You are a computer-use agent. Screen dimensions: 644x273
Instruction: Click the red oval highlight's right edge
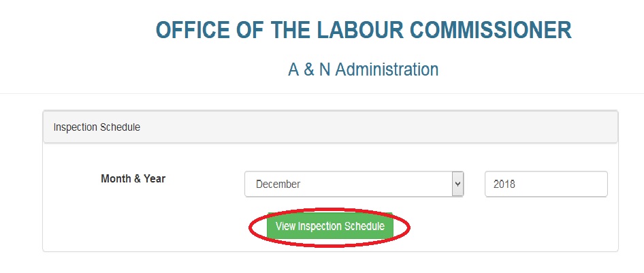click(410, 227)
